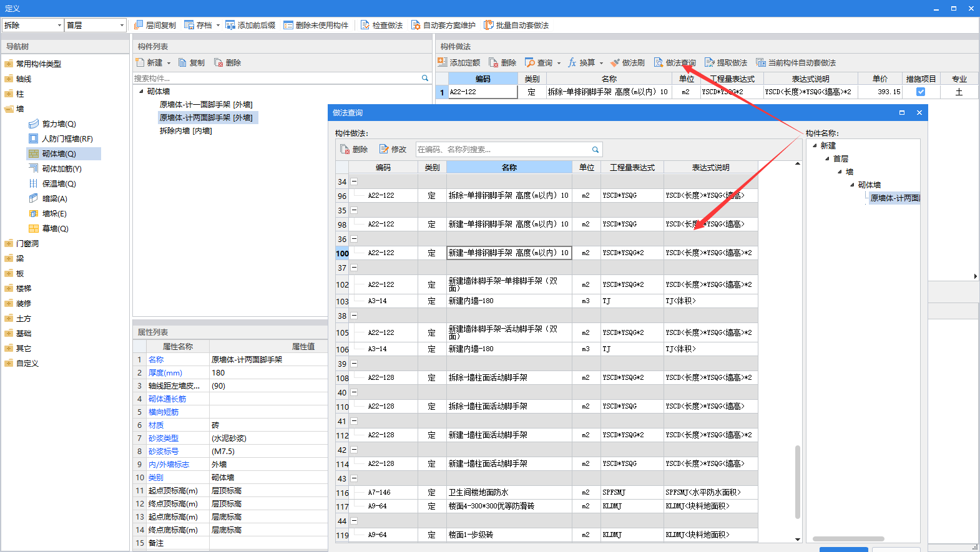980x552 pixels.
Task: Click the 编码 column header in the 构件做法 panel
Action: point(483,79)
